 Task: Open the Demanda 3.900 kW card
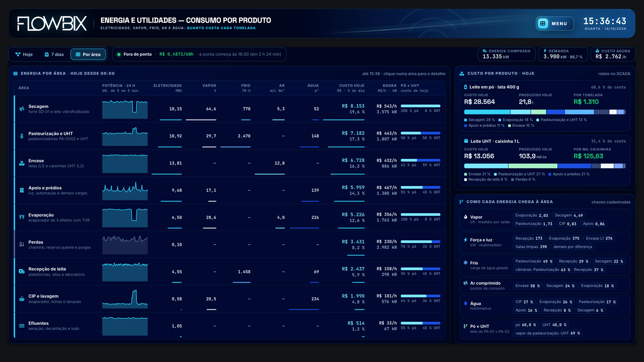coord(563,54)
